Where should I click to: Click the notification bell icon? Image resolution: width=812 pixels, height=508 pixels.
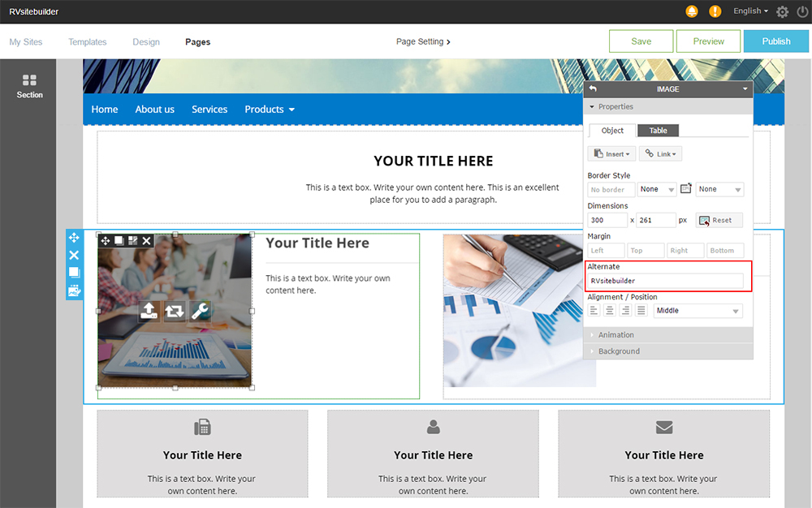coord(692,11)
